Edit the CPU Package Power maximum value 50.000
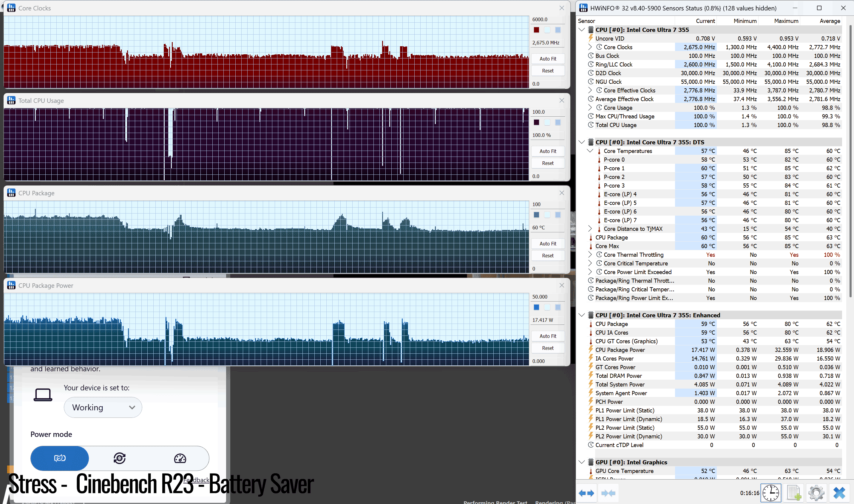 [548, 297]
